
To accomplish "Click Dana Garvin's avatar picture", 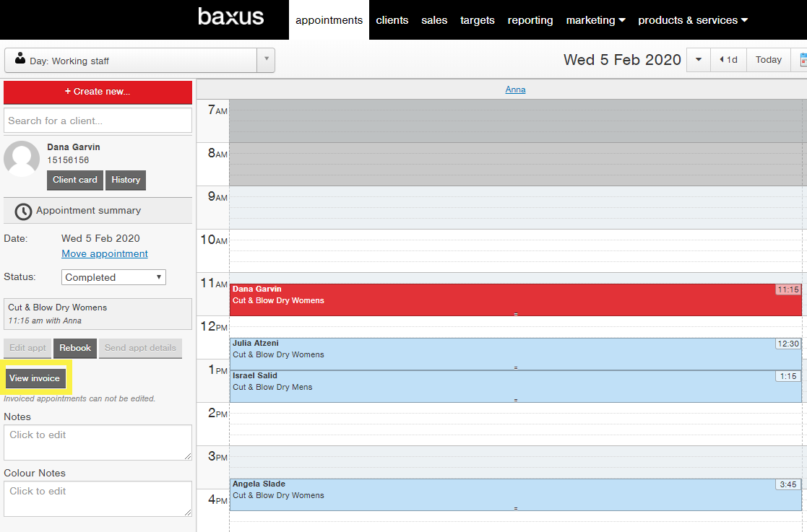I will pyautogui.click(x=22, y=158).
